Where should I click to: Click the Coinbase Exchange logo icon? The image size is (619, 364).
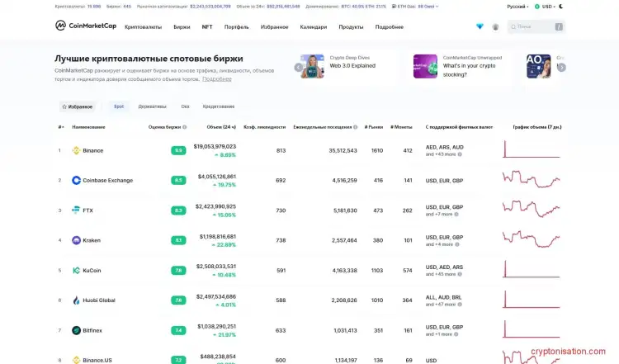pyautogui.click(x=76, y=181)
